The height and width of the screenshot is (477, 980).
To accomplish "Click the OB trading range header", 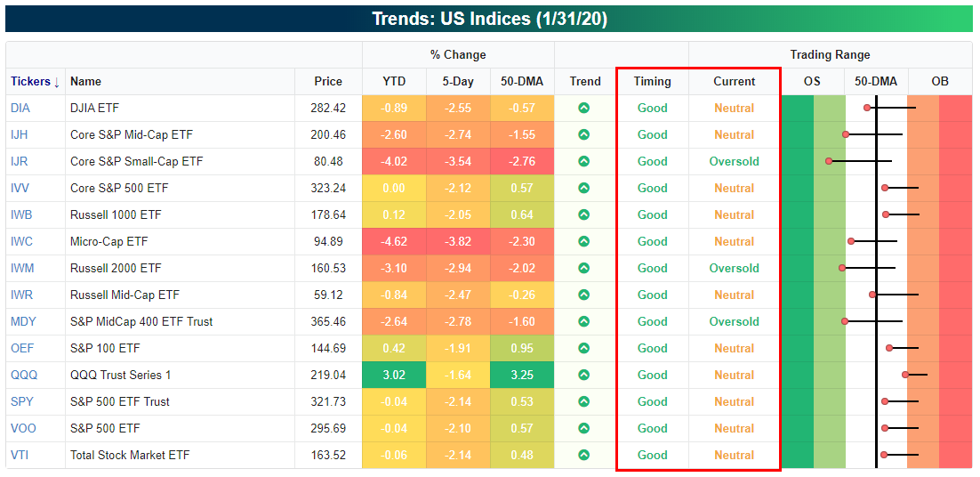I will pos(940,81).
